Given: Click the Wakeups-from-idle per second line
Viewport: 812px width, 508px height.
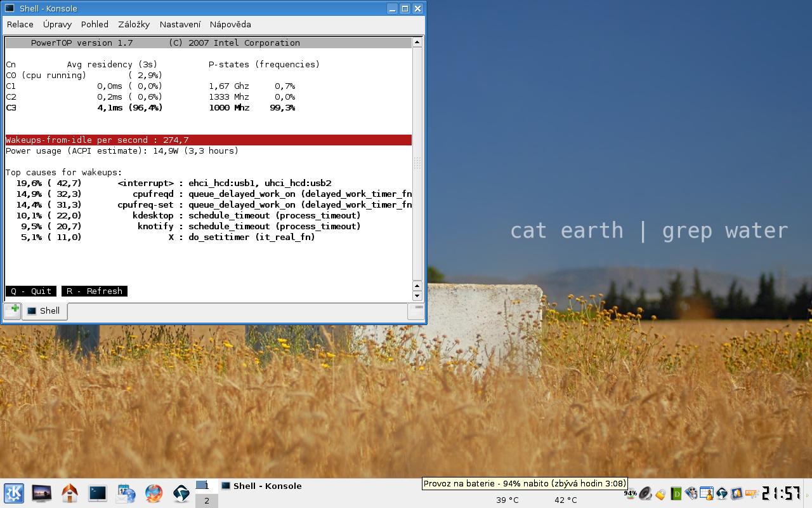Looking at the screenshot, I should pos(209,140).
